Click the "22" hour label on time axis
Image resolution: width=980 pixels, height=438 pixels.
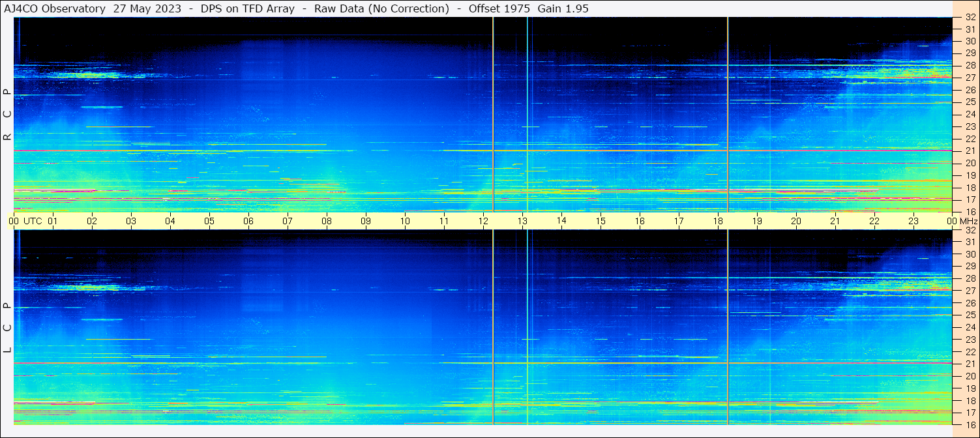874,221
